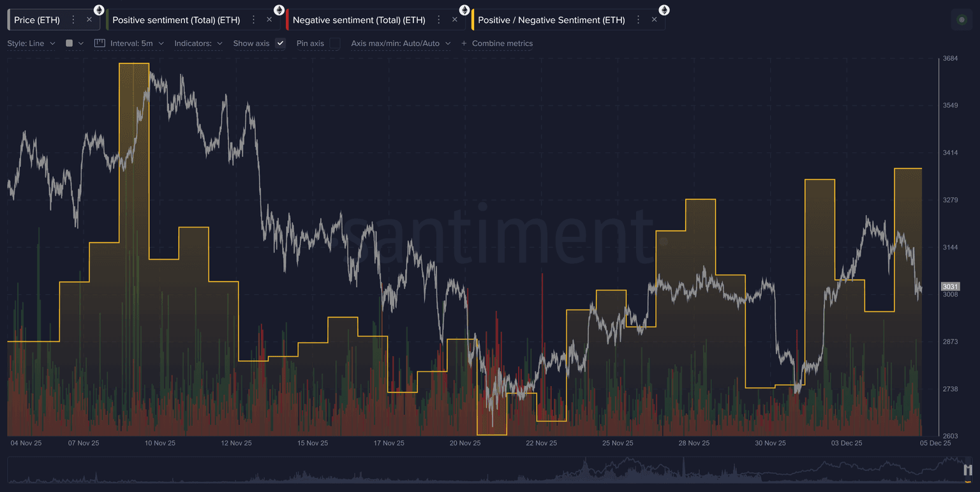Open Axis max/min Auto/Auto dropdown
This screenshot has width=980, height=492.
pos(401,43)
